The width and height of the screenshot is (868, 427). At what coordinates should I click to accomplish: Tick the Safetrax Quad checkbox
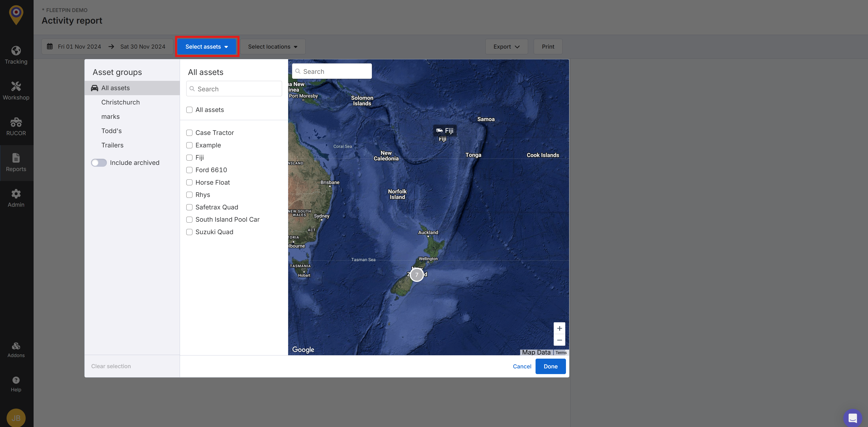pos(189,207)
